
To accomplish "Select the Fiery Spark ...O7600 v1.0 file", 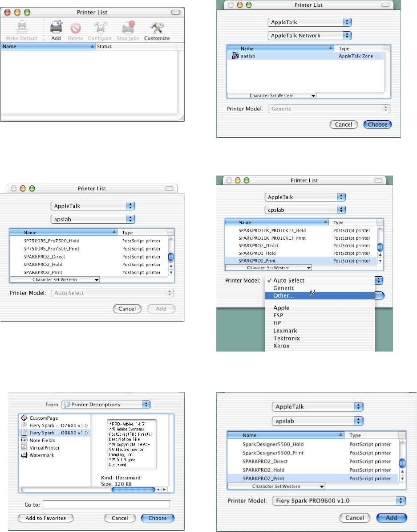I will (54, 426).
